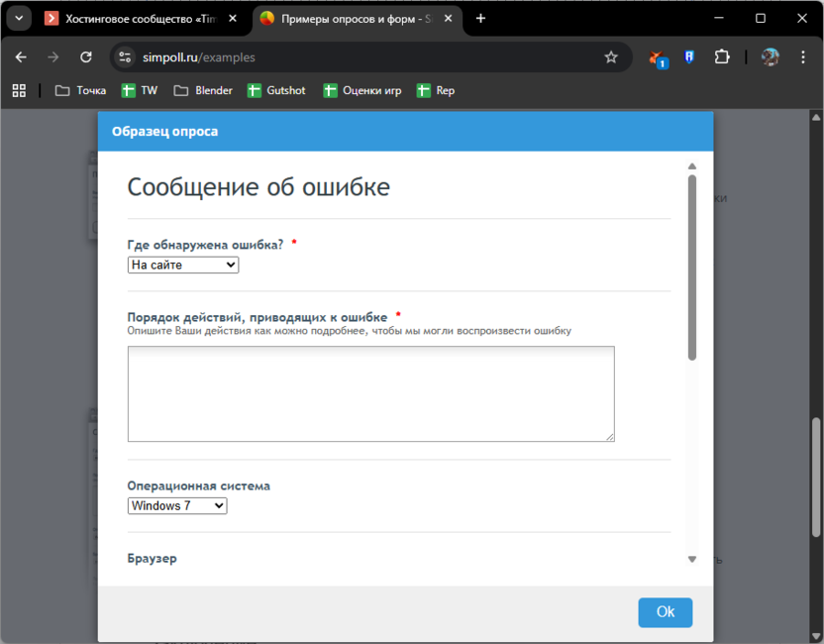Click the orange extension icon with badge 1
This screenshot has height=644, width=824.
pyautogui.click(x=656, y=57)
